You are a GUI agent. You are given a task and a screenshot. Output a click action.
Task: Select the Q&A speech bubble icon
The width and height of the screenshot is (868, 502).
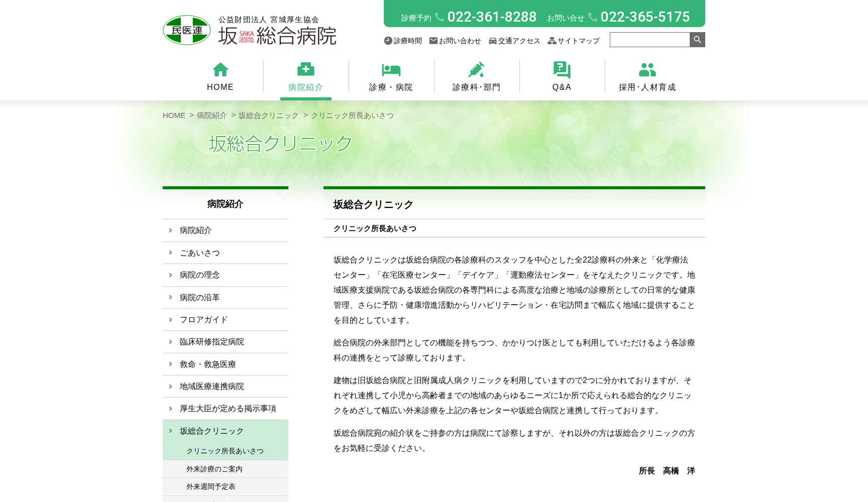(x=562, y=70)
